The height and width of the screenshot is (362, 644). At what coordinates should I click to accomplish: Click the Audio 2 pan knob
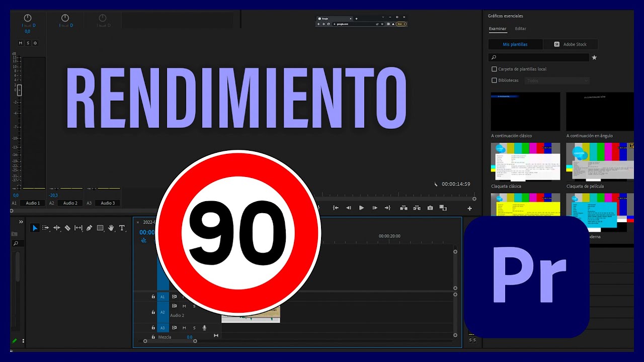pyautogui.click(x=65, y=18)
